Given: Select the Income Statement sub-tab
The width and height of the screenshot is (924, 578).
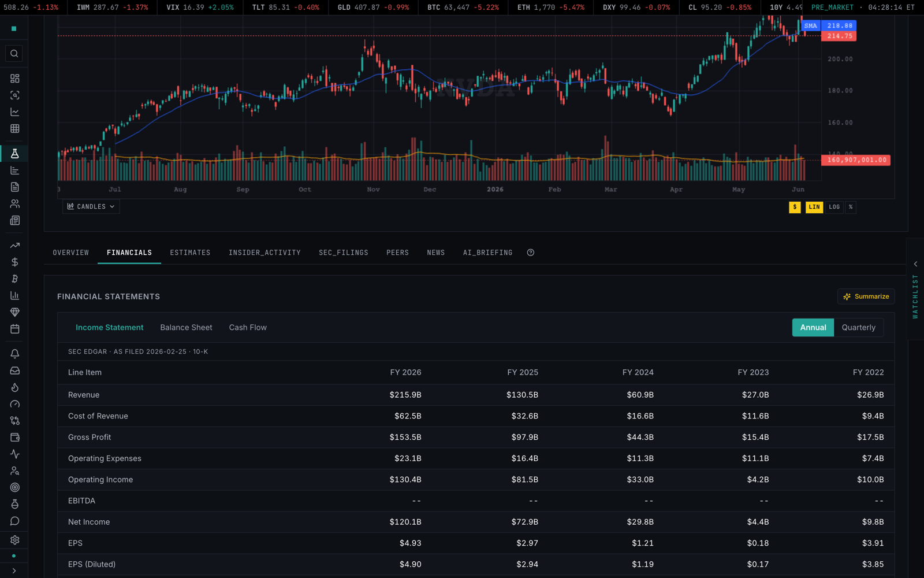Looking at the screenshot, I should pos(110,328).
